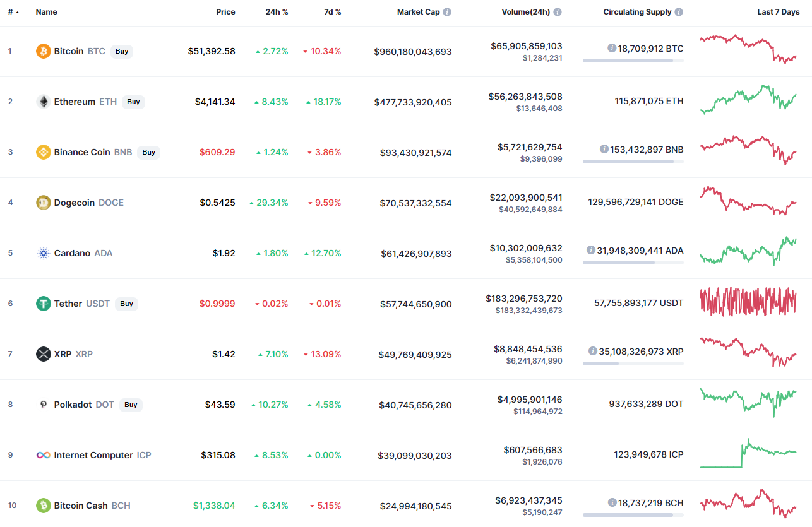Open the Volume(24h) info tooltip icon
This screenshot has height=527, width=812.
coord(558,12)
